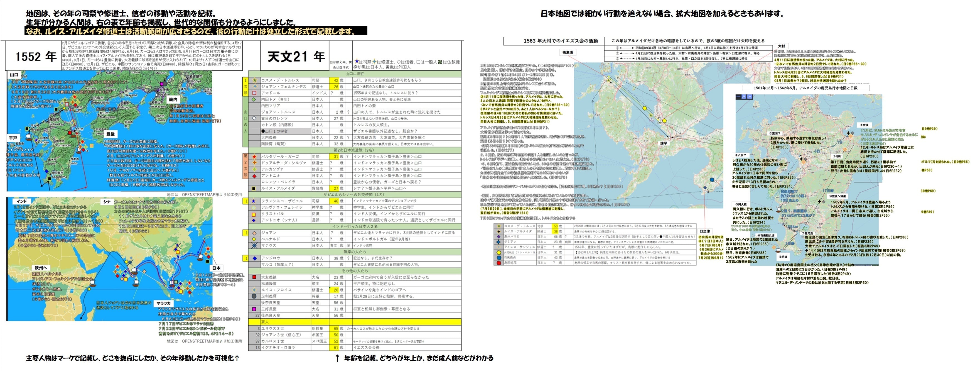
Task: Click the 1563 年大村でのイエズス会の活動 title box
Action: [560, 41]
